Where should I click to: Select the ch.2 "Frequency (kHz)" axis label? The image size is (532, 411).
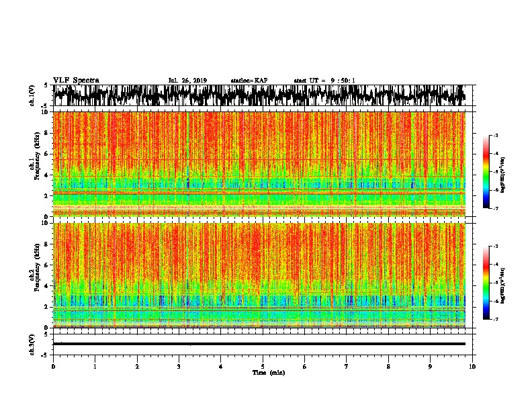click(x=37, y=267)
